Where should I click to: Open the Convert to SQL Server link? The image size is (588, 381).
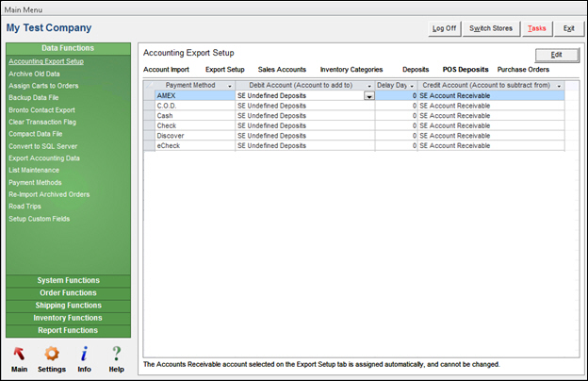pos(43,146)
